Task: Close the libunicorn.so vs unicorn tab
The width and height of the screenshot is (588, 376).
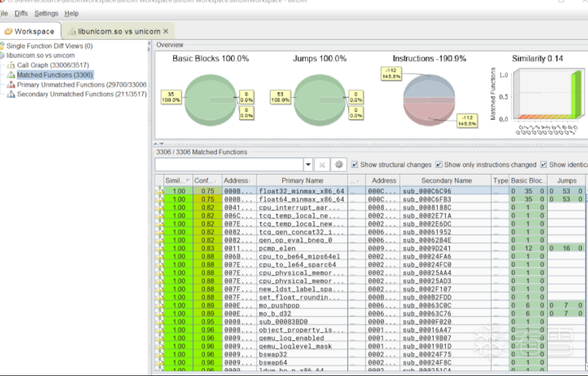Action: pyautogui.click(x=166, y=32)
